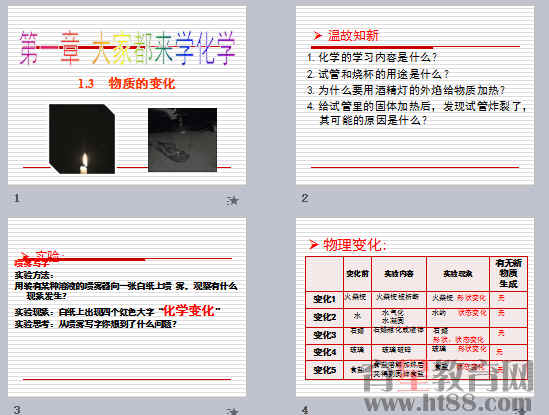Click the 变化1 row header in the table
Screen dimensions: 549x415
325,299
